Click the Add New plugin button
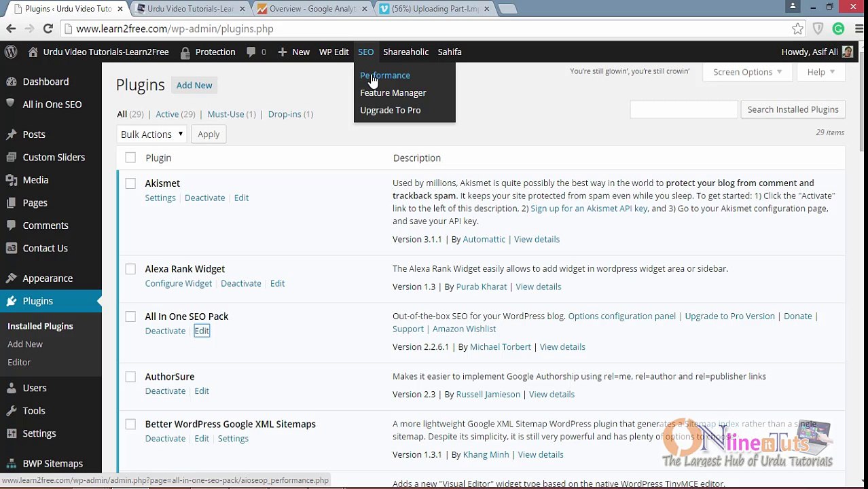Image resolution: width=868 pixels, height=489 pixels. pos(194,85)
